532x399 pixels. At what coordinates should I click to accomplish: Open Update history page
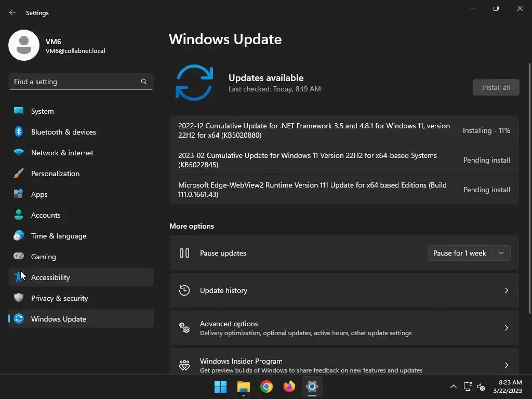pos(344,290)
